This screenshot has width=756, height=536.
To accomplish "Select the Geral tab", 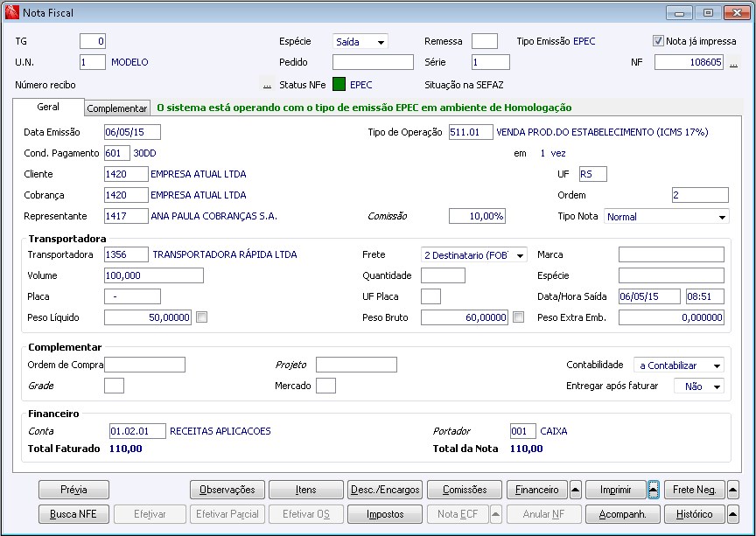I will [x=48, y=107].
